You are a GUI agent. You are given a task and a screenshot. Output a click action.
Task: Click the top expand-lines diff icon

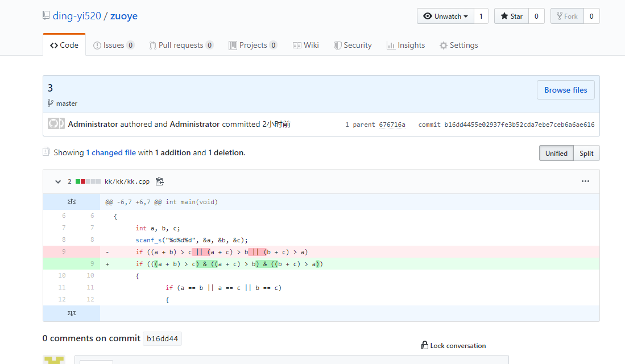(72, 201)
